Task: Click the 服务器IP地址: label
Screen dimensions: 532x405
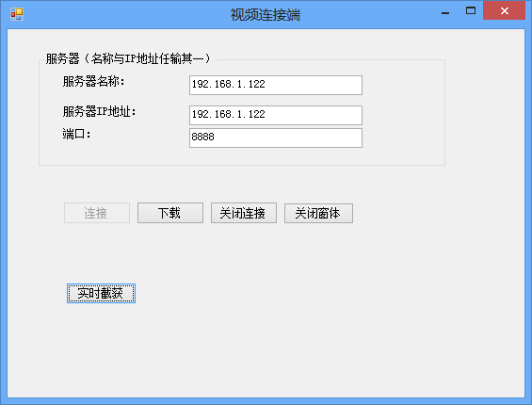Action: (99, 111)
